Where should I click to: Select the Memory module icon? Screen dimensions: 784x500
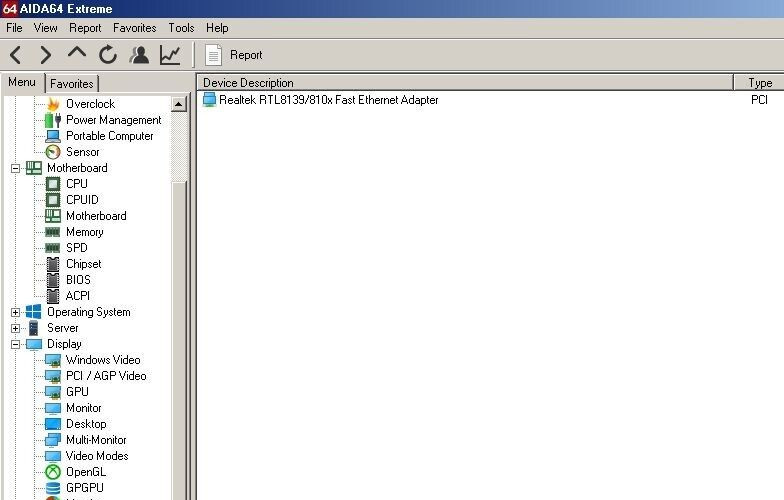tap(53, 232)
